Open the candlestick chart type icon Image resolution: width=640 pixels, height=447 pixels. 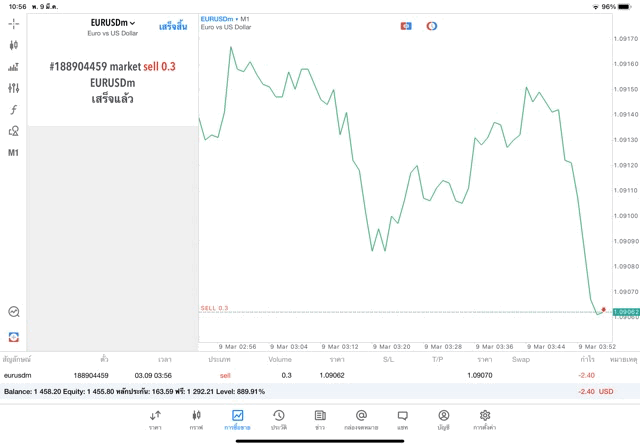[x=13, y=45]
